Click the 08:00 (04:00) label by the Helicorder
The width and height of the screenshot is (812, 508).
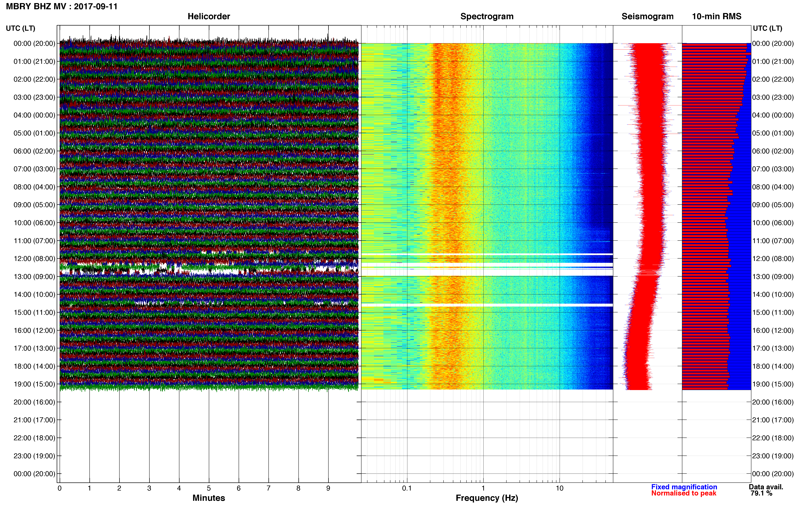(x=34, y=187)
